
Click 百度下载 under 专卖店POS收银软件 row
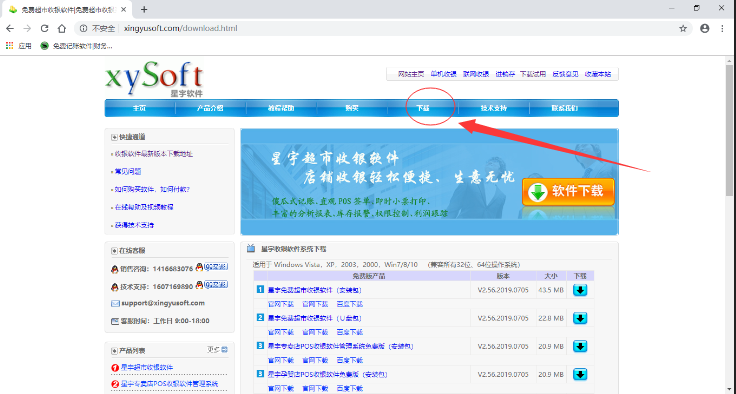tap(350, 361)
